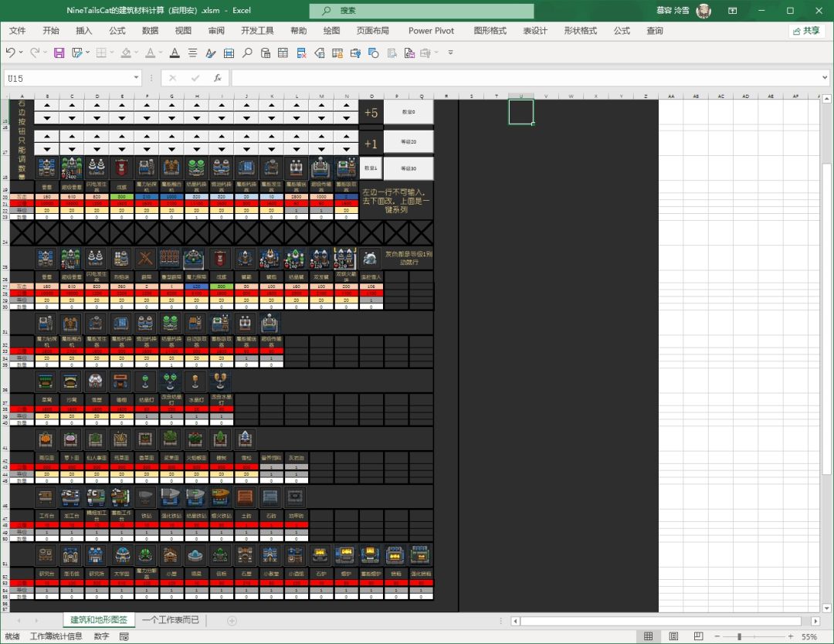Click the purple Save icon
Screen dimensions: 834x644
point(59,53)
